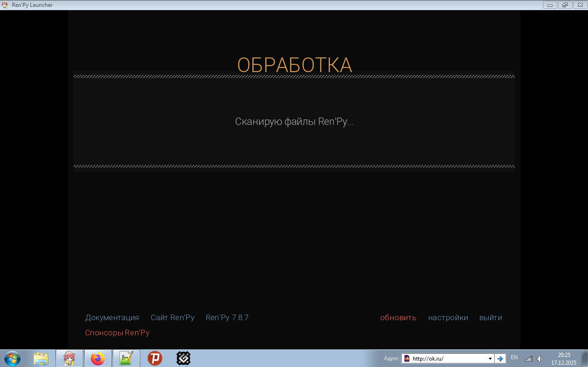Click the Ren'Py 7.8.7 version link
This screenshot has height=367, width=588.
click(x=227, y=317)
